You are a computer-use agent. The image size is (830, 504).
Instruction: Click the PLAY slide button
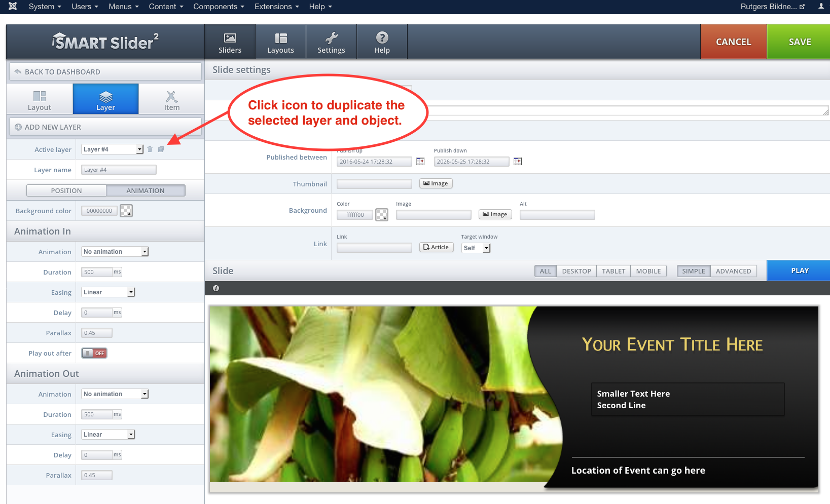click(x=799, y=271)
